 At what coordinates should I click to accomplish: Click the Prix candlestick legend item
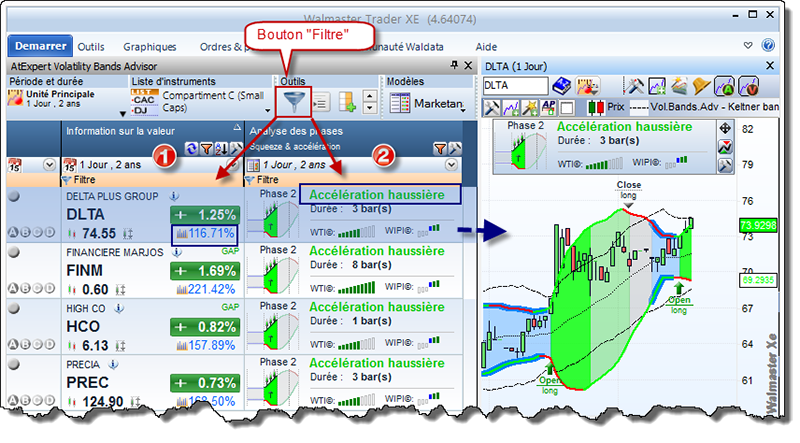tap(606, 107)
